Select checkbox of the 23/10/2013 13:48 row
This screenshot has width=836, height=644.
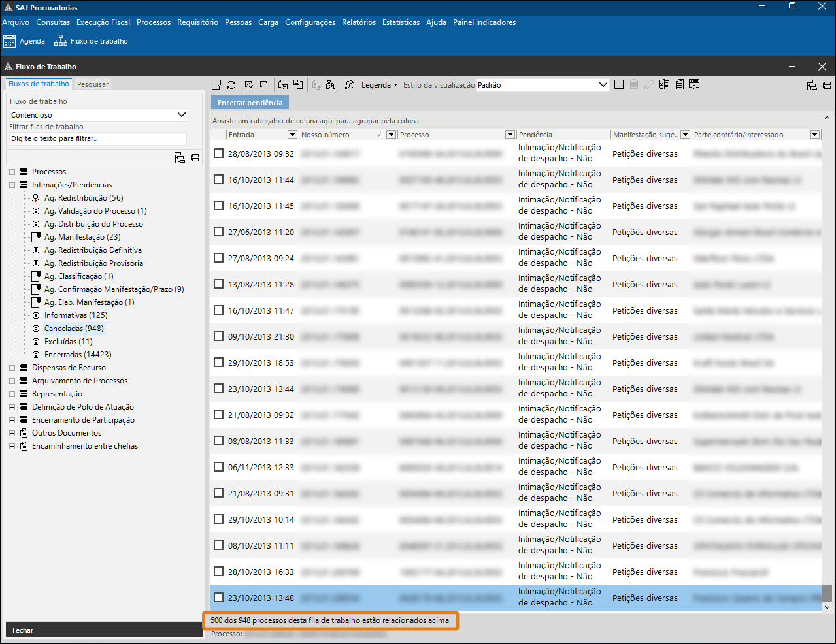(219, 598)
